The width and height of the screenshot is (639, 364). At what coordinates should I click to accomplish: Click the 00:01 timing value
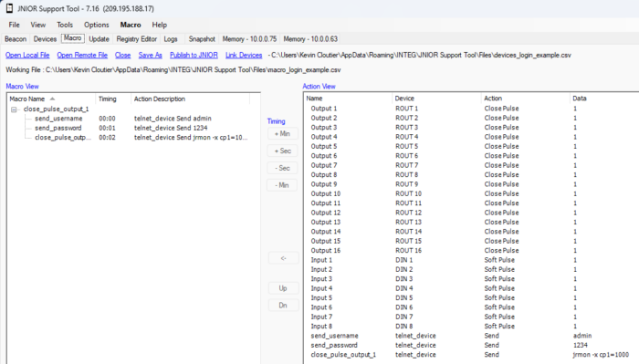[107, 128]
